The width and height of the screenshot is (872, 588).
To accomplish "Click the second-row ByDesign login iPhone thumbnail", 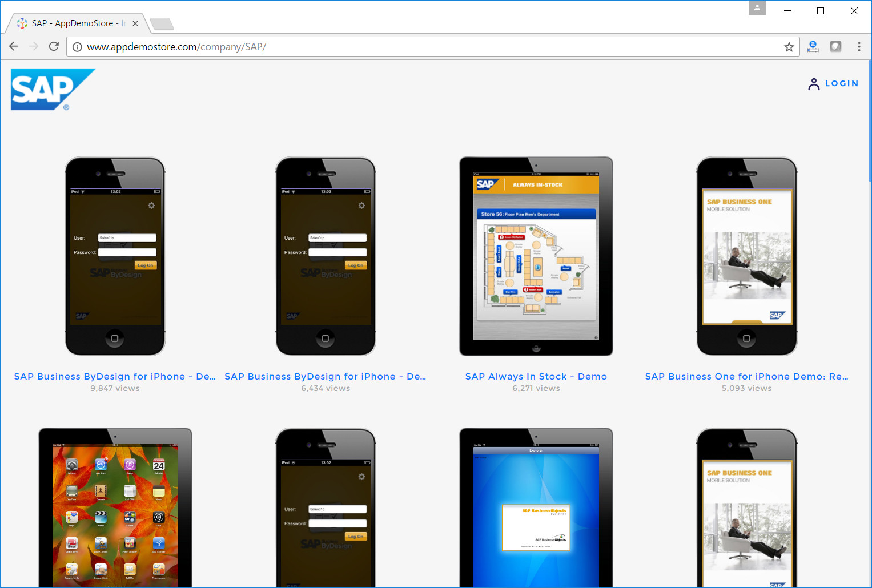I will coord(326,508).
